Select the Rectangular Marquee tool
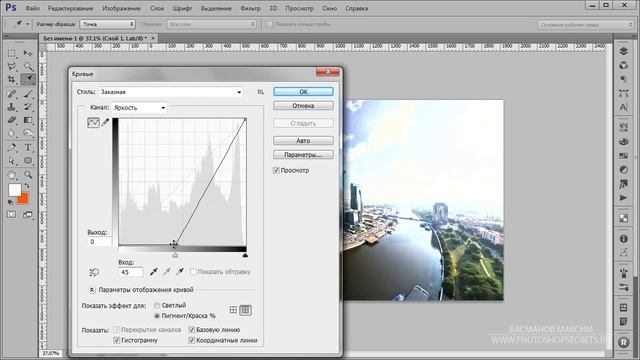The height and width of the screenshot is (360, 640). tap(12, 53)
